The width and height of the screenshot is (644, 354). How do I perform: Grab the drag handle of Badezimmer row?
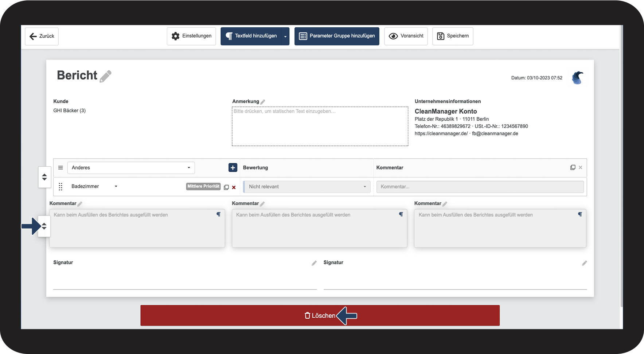tap(61, 186)
